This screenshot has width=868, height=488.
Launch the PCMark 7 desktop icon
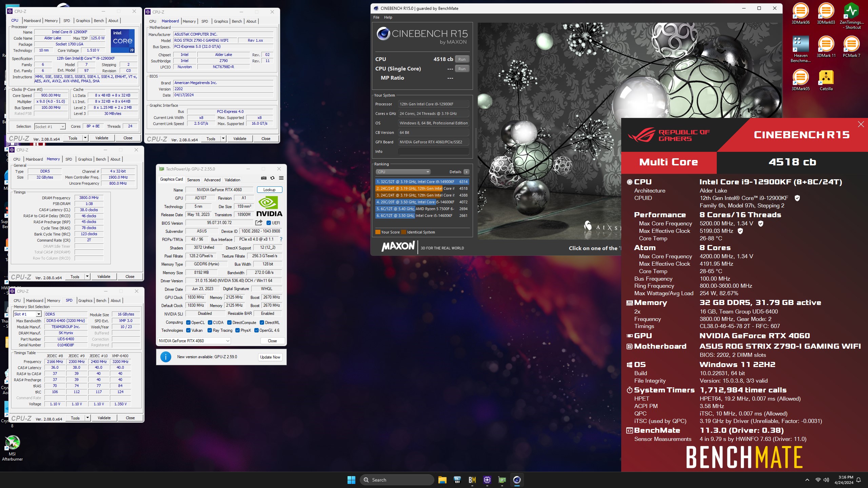pyautogui.click(x=851, y=47)
